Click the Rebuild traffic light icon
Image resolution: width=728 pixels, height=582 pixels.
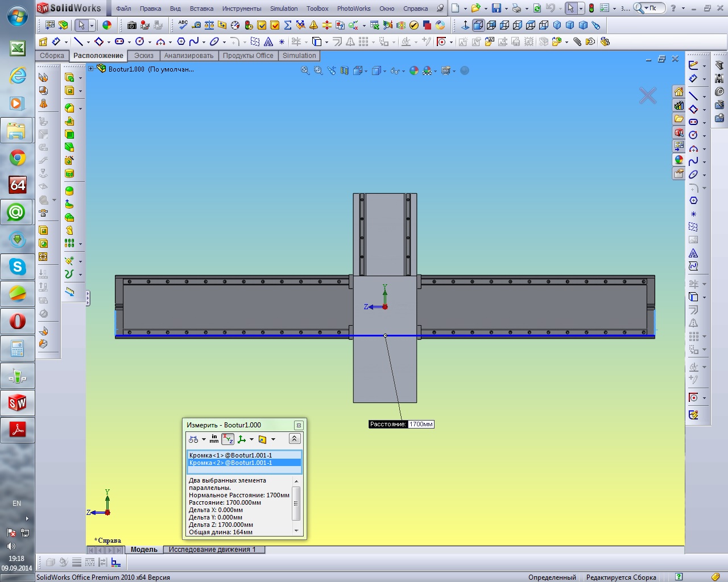pyautogui.click(x=591, y=8)
